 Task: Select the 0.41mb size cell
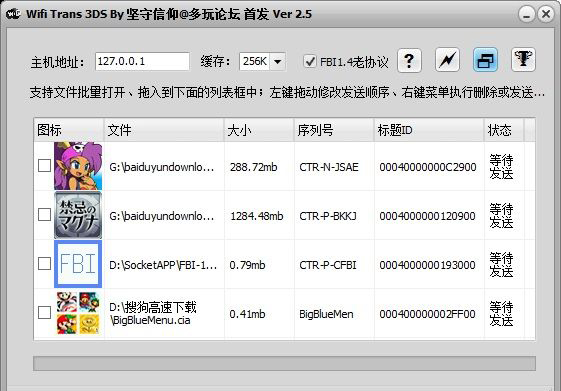tap(247, 314)
